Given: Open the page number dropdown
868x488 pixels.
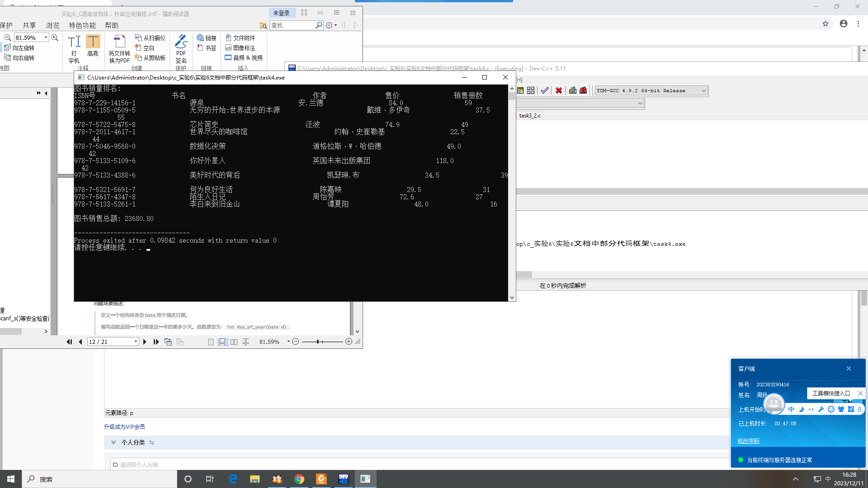Looking at the screenshot, I should click(x=136, y=342).
